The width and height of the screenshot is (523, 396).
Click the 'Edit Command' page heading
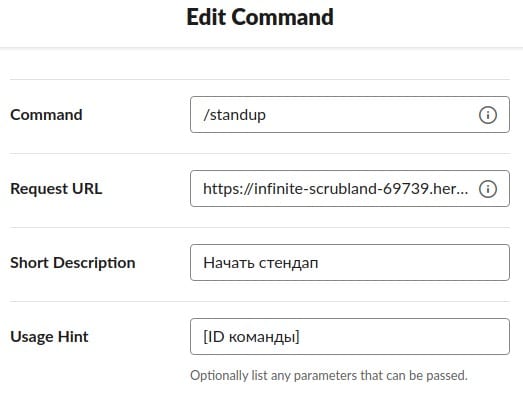click(x=260, y=17)
